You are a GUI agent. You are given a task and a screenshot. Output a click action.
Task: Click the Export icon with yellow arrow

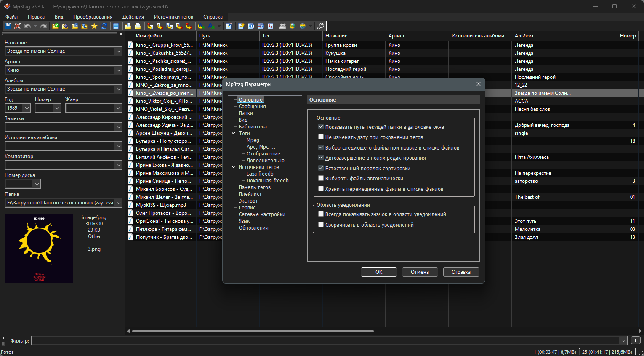(241, 26)
